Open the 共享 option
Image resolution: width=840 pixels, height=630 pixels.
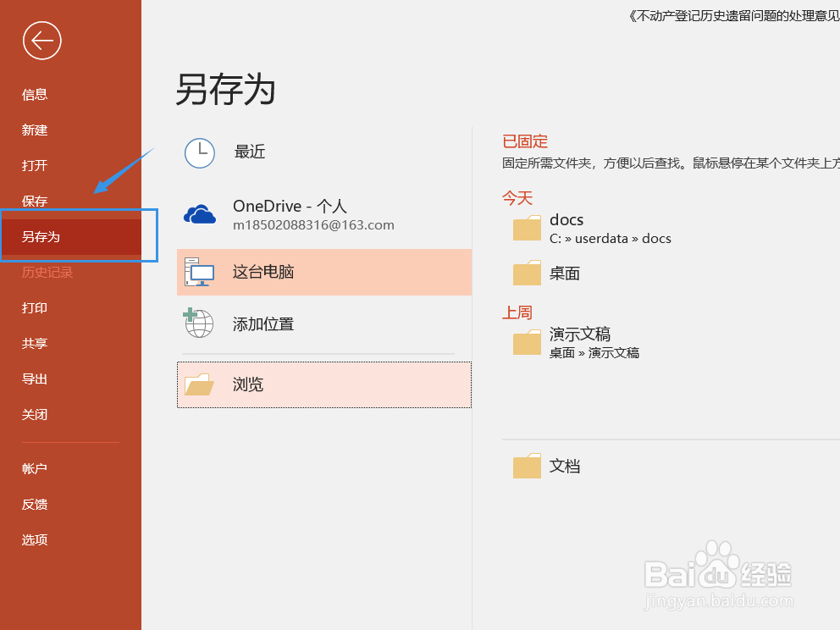click(x=35, y=344)
